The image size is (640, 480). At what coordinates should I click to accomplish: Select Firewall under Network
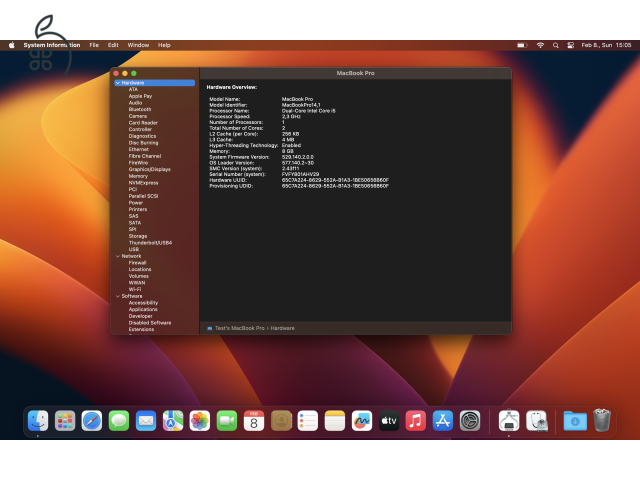point(137,263)
